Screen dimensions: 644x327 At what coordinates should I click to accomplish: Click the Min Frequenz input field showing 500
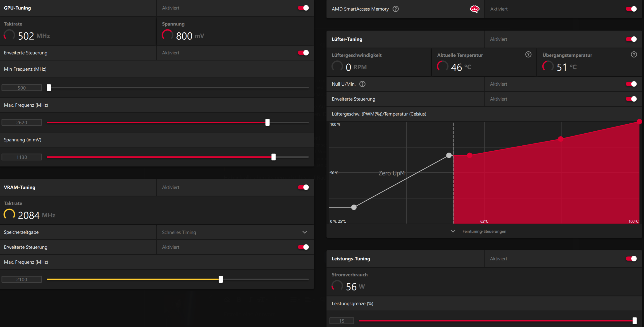(x=22, y=88)
